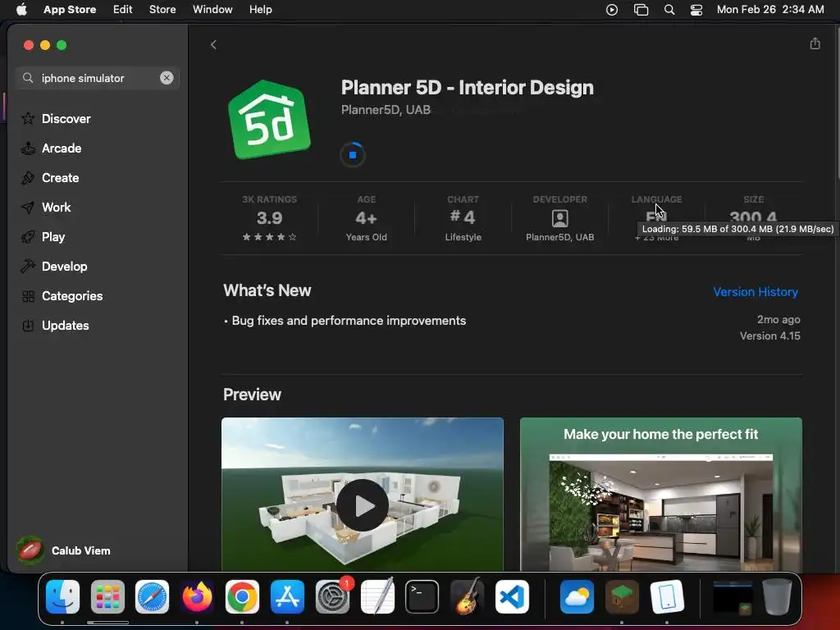
Task: Open the App Store menu
Action: point(70,10)
